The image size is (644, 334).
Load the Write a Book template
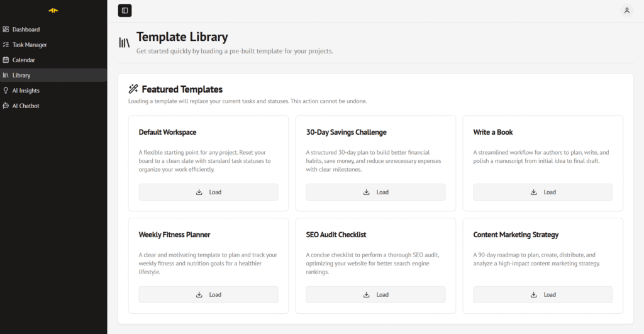(543, 192)
